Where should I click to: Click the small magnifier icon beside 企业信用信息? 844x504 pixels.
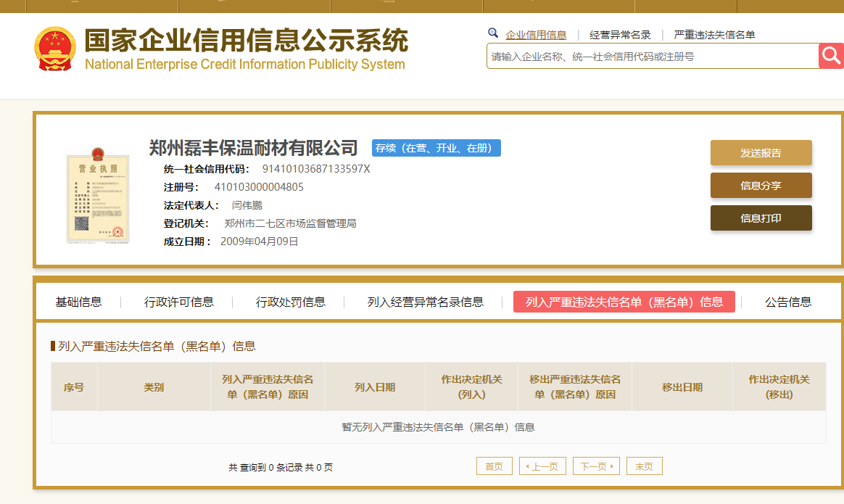[493, 33]
